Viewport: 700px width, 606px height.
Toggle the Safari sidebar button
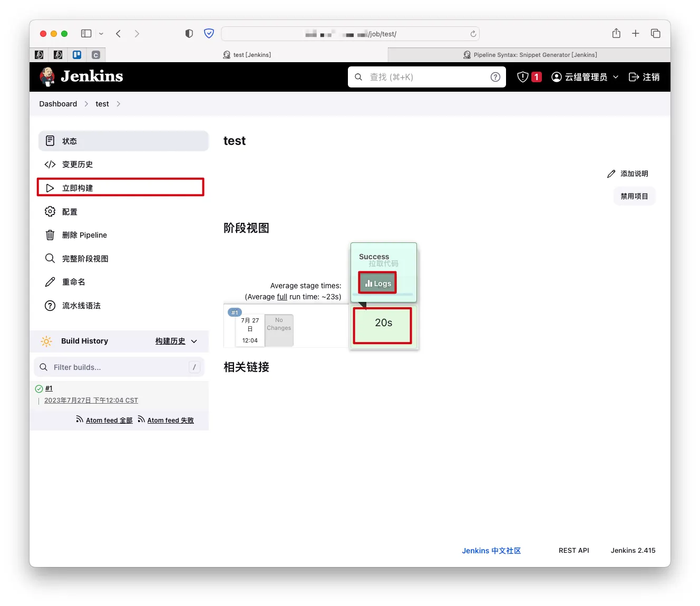(x=86, y=34)
